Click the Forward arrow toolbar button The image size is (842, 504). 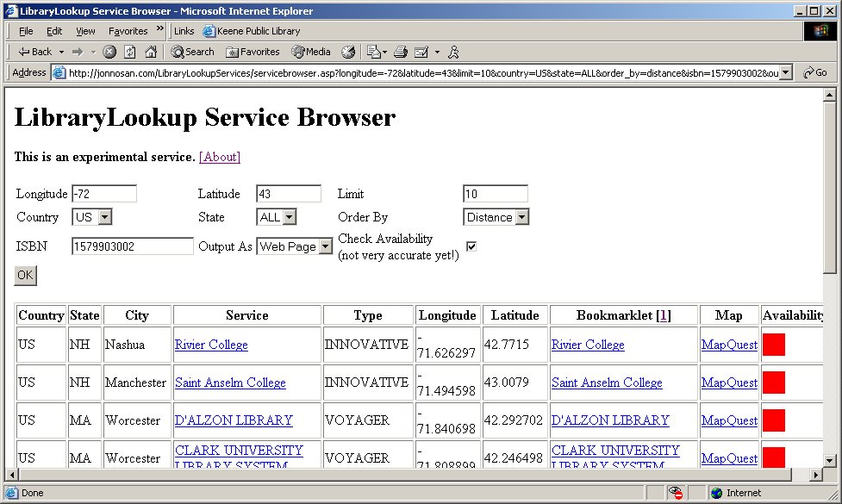coord(78,52)
